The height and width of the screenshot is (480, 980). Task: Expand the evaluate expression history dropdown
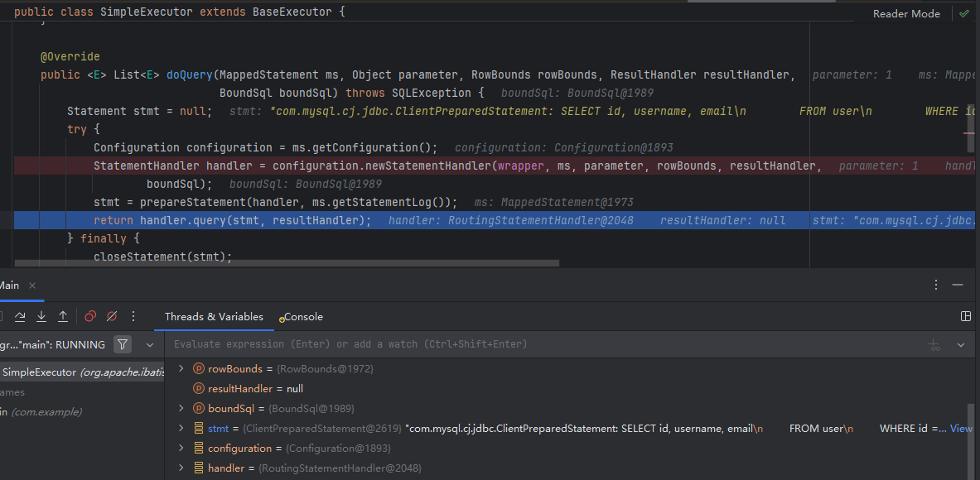(961, 344)
